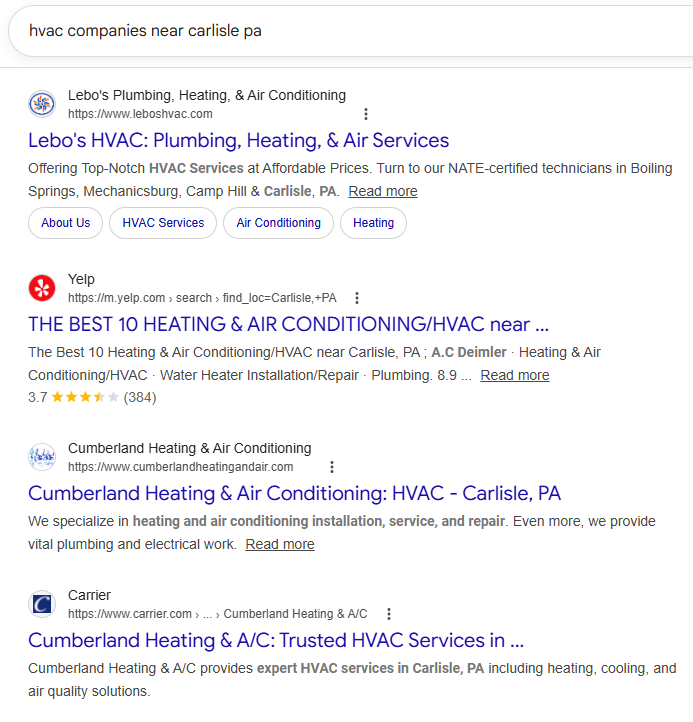693x722 pixels.
Task: Select the About Us sitelink chip
Action: coord(66,223)
